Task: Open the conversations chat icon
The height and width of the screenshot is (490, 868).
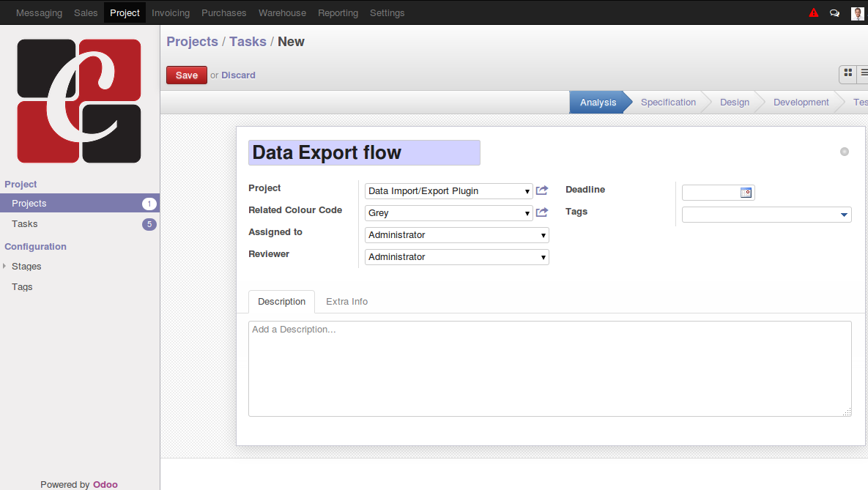Action: click(x=834, y=12)
